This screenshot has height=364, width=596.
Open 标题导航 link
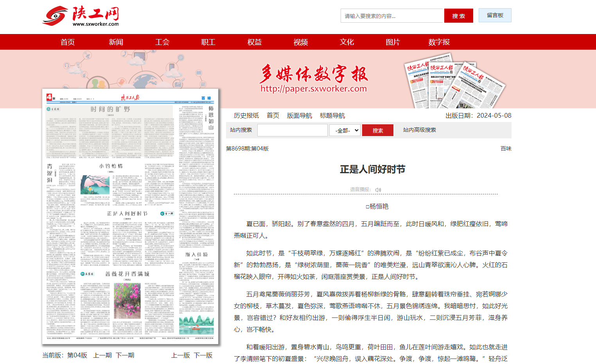tap(332, 115)
